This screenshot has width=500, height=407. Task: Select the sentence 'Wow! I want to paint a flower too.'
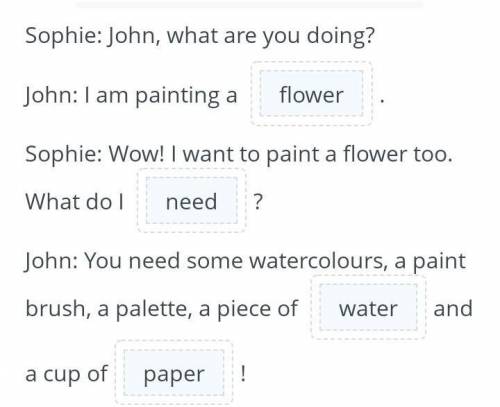[281, 154]
